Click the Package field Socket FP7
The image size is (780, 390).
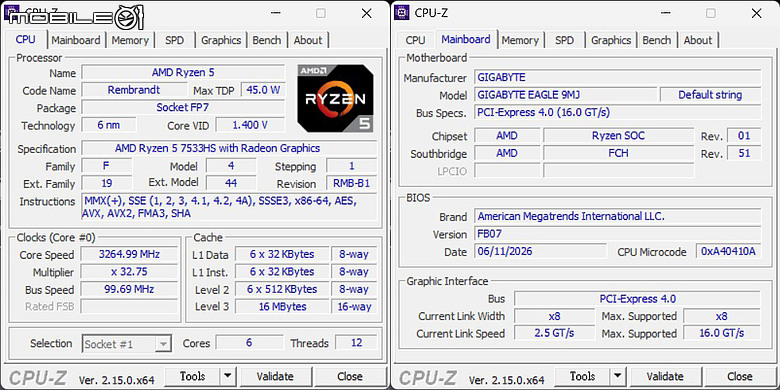coord(183,107)
